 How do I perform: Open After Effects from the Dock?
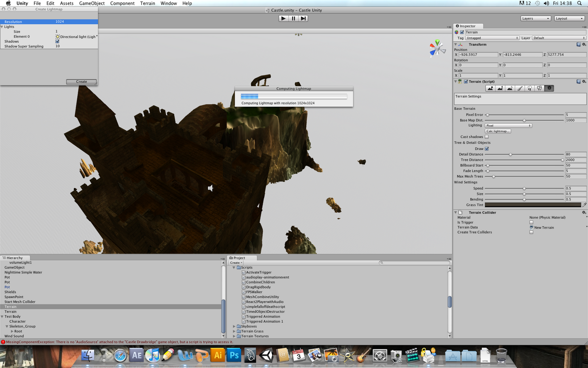pyautogui.click(x=137, y=355)
